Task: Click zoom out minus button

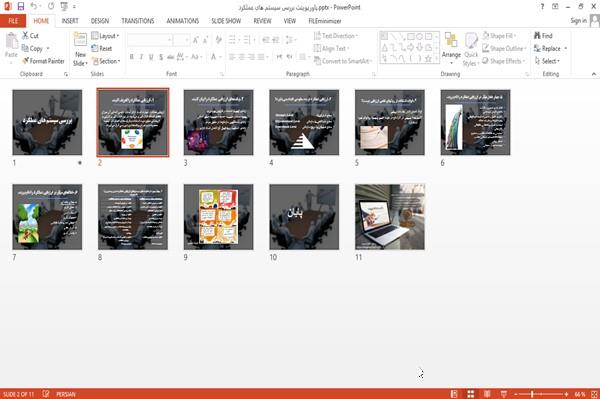Action: click(516, 394)
